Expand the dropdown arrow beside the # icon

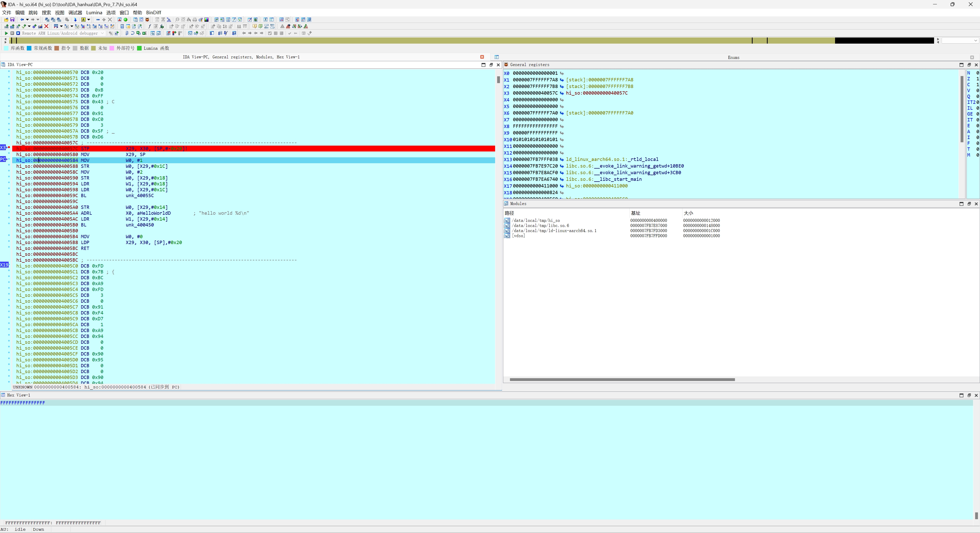pyautogui.click(x=72, y=27)
